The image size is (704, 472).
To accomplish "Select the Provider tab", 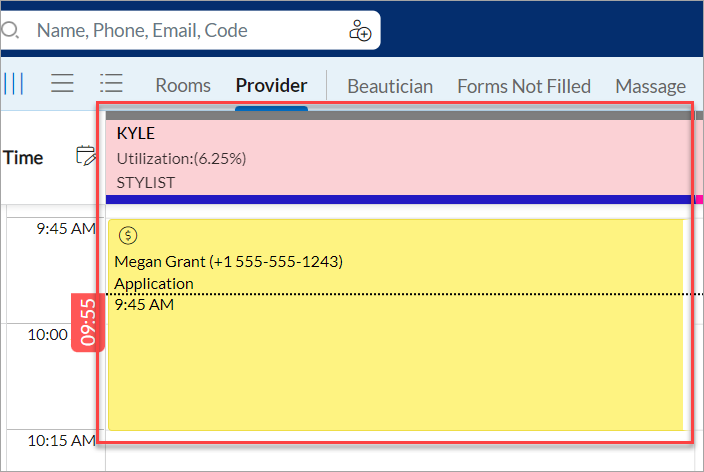I will click(271, 85).
